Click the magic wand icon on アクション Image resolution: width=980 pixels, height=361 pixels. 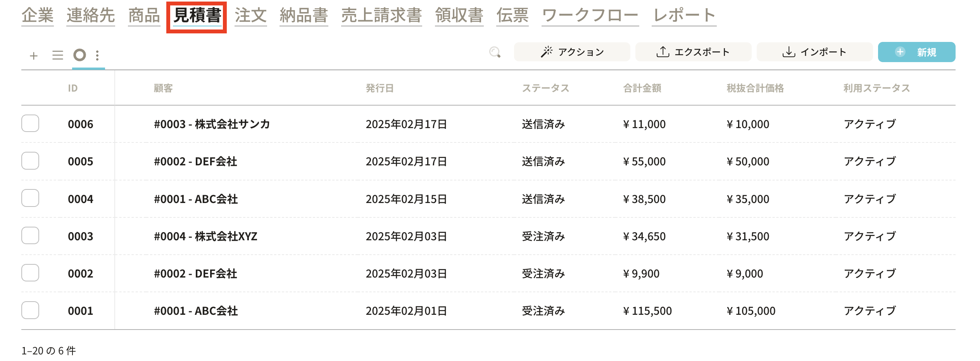(547, 52)
